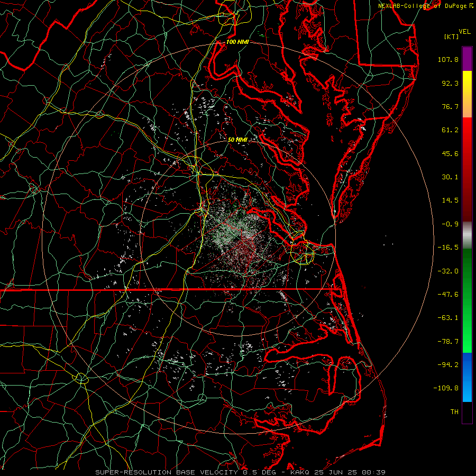Click the 100 NMI range ring label
This screenshot has width=476, height=476.
(x=237, y=42)
